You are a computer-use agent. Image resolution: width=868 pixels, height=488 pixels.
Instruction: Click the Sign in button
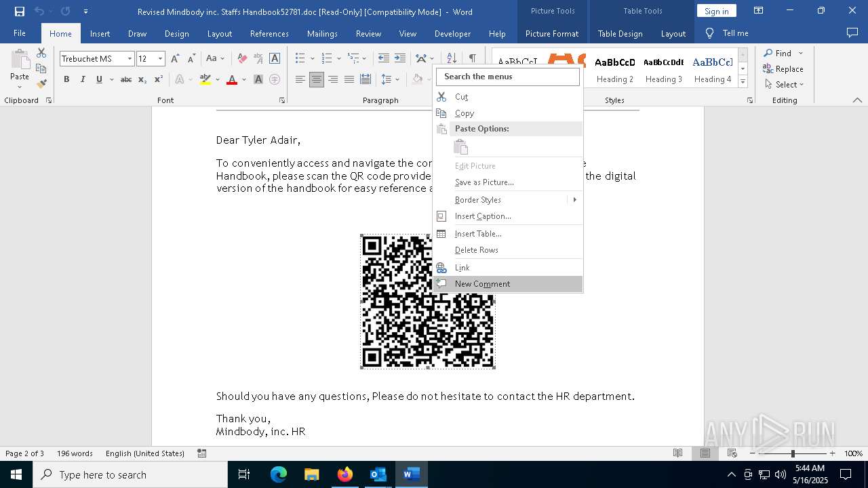[716, 11]
